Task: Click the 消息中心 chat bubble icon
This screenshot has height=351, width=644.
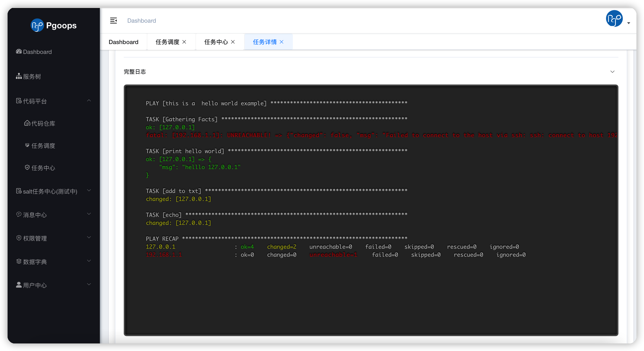Action: pyautogui.click(x=19, y=214)
